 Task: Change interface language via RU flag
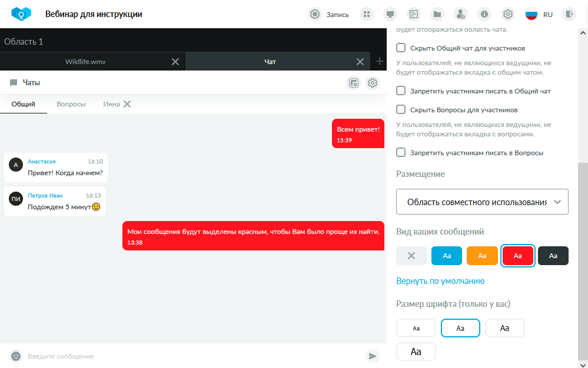(x=539, y=14)
